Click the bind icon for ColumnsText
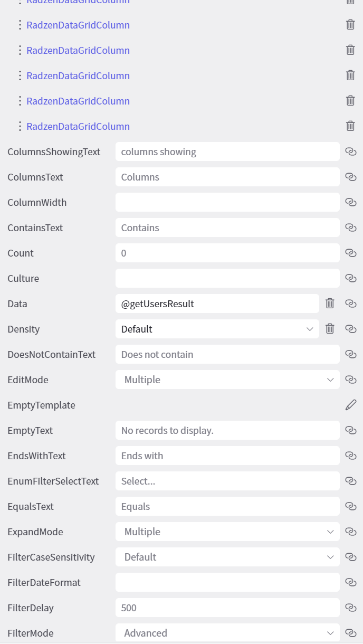Screen dimensions: 363x644 [351, 177]
